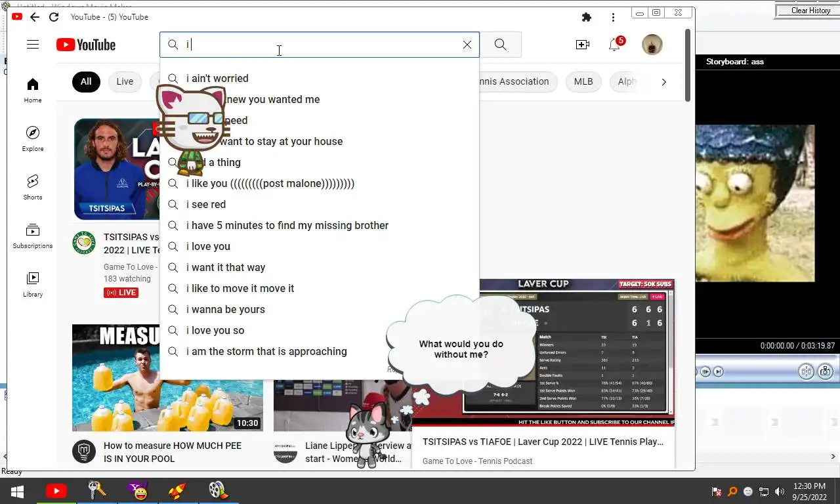Open the YouTube hamburger guide menu
The height and width of the screenshot is (504, 840).
tap(33, 45)
